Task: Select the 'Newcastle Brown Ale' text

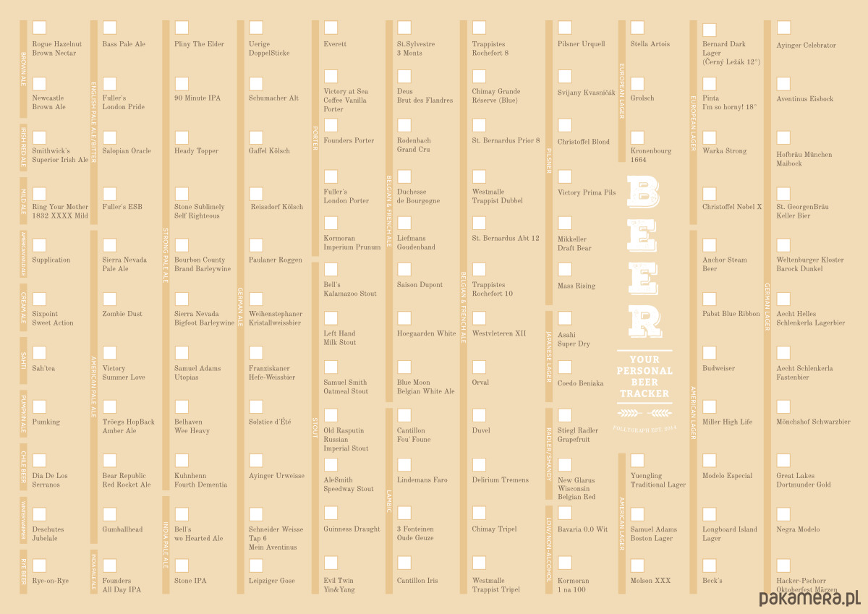Action: (x=49, y=103)
